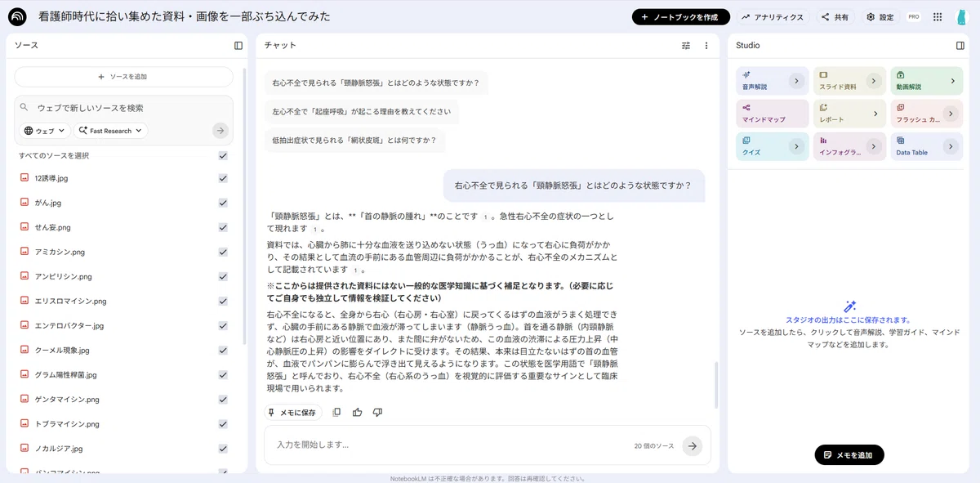Expand レポート options arrow
This screenshot has width=980, height=483.
[875, 114]
